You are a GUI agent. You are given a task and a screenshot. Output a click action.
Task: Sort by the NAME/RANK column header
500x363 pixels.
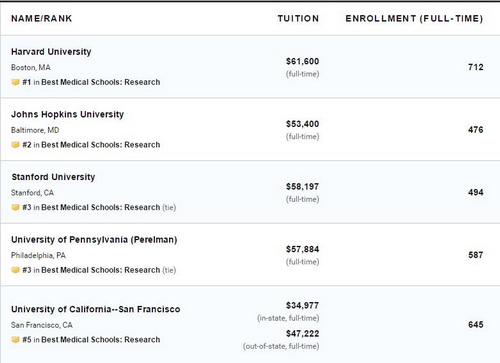(x=42, y=19)
